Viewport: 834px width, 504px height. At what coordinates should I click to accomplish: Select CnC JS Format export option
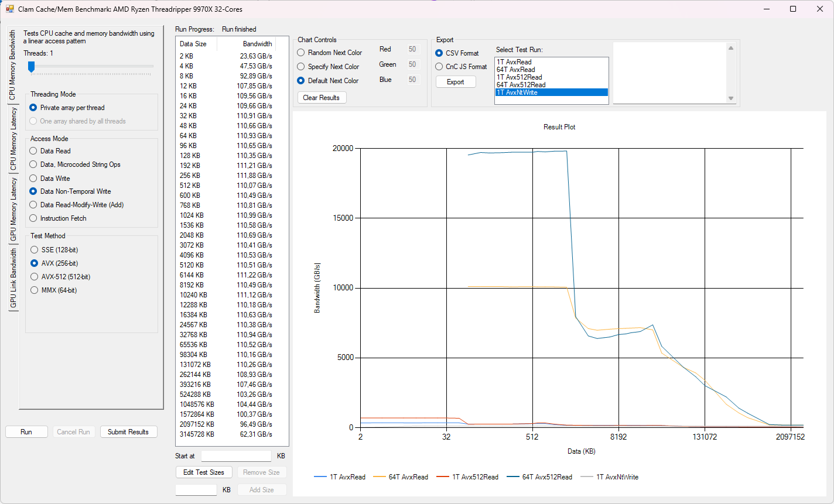462,67
